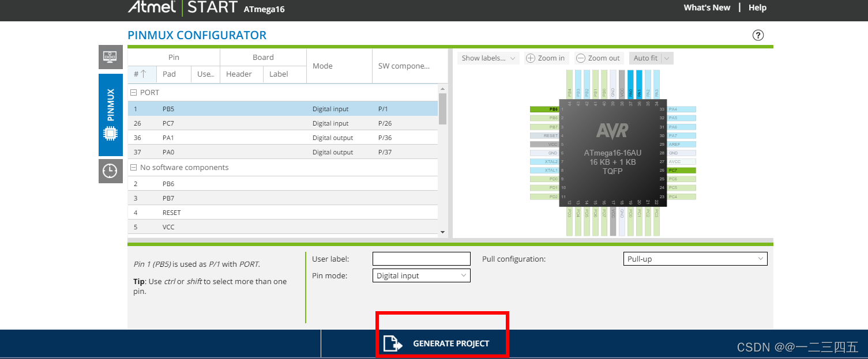The image size is (868, 359).
Task: Collapse the No software components group
Action: tap(133, 168)
